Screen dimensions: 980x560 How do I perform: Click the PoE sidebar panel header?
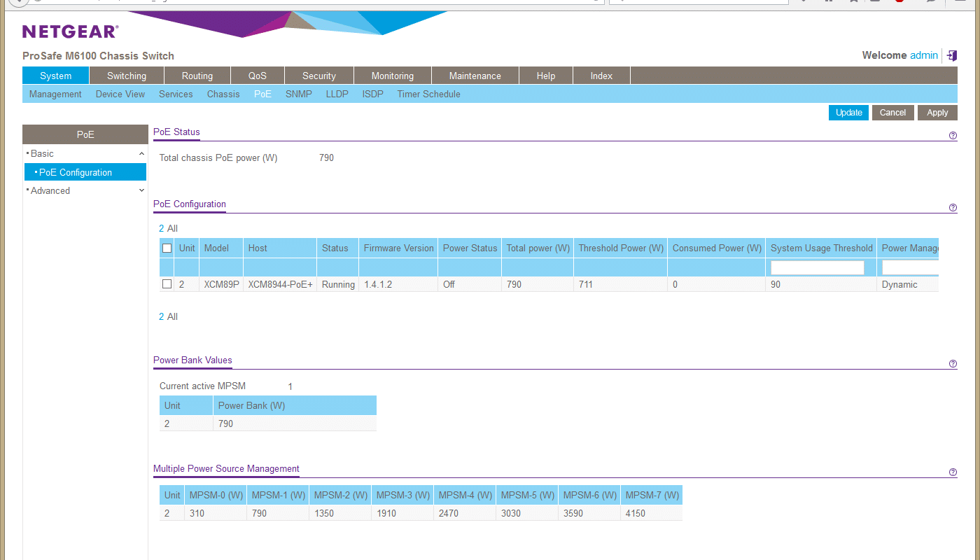(x=85, y=134)
